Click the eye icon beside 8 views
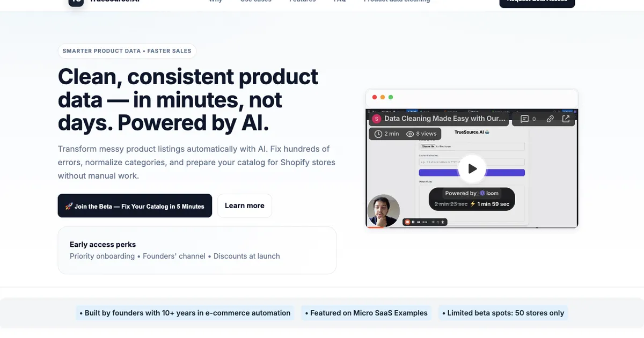Viewport: 644px width, 338px height. [410, 134]
